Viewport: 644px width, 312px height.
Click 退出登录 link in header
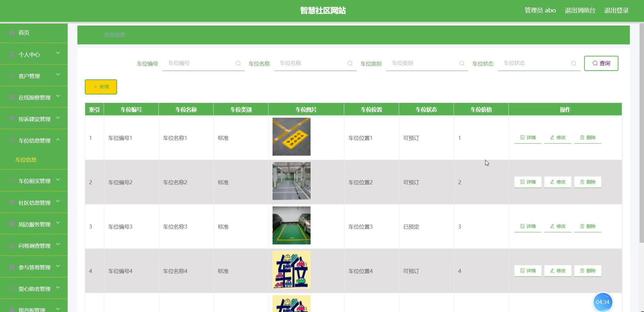(616, 10)
